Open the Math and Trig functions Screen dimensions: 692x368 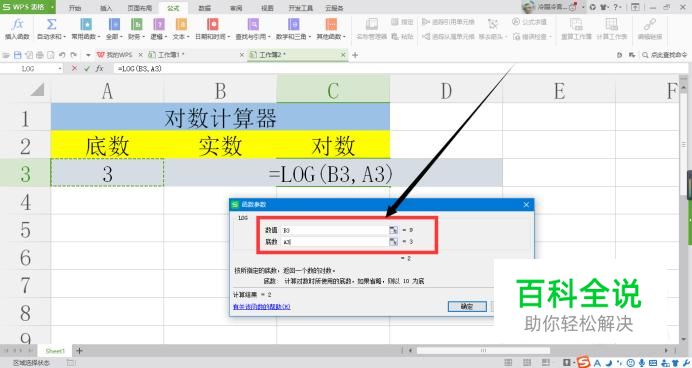click(293, 28)
